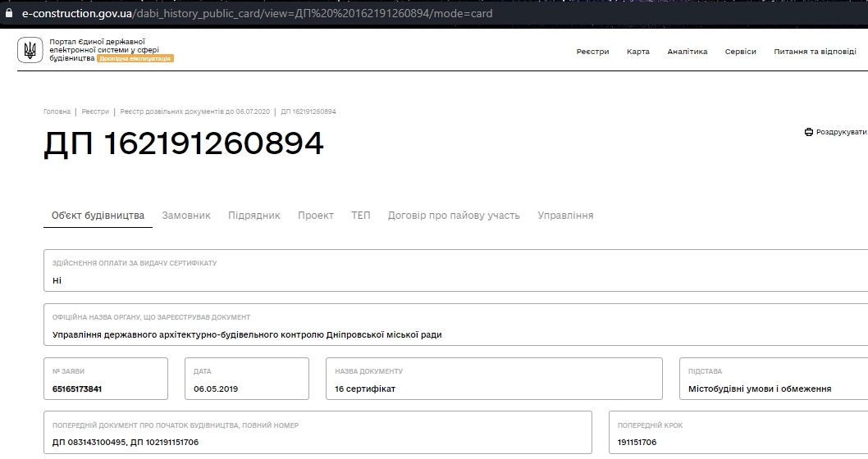Open Реєстр дозвільних документів до 06.07.2020 breadcrumb
Viewport: 868px width, 459px height.
[195, 111]
